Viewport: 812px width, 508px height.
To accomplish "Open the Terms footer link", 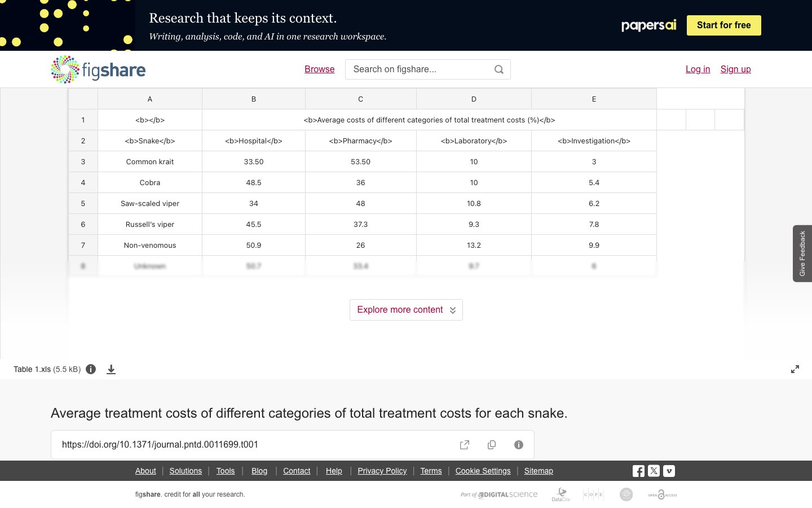I will click(431, 471).
